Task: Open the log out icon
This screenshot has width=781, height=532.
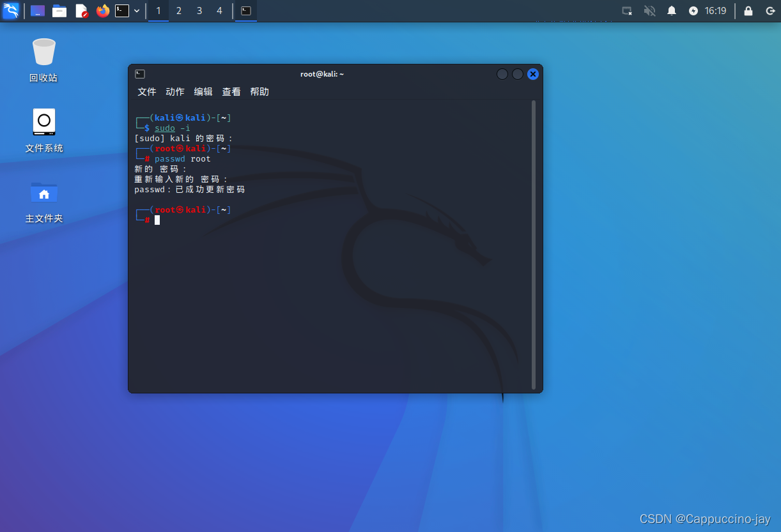Action: tap(770, 11)
